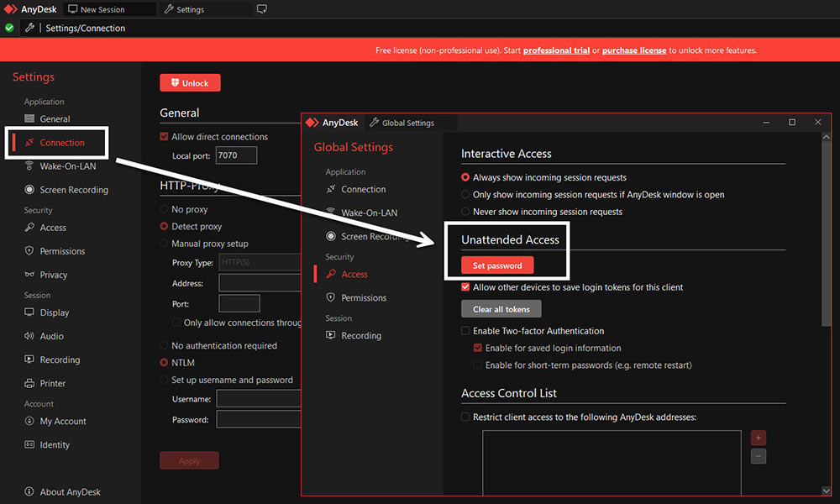
Task: Open the New Session tab
Action: (x=109, y=9)
